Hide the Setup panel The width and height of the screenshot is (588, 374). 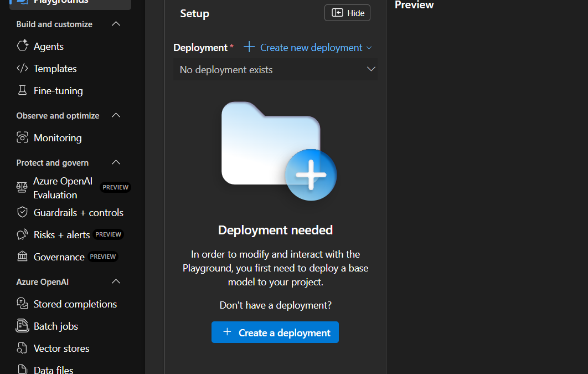pos(347,13)
